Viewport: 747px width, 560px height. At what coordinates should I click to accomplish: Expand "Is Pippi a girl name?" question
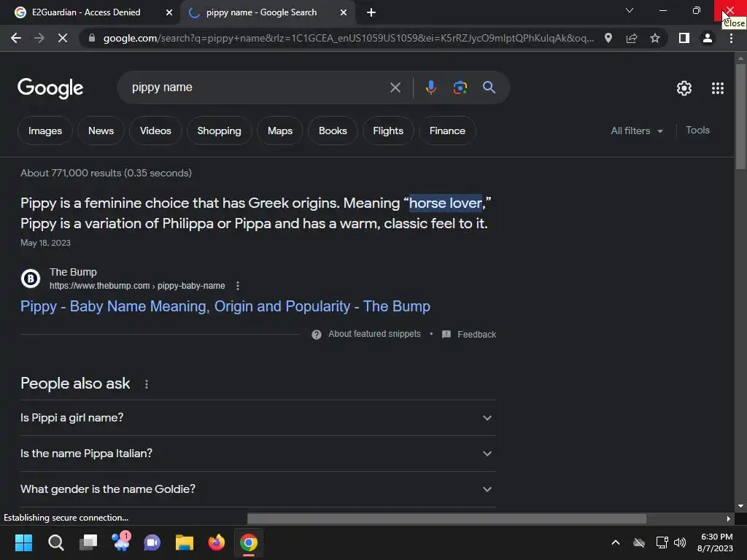(258, 418)
